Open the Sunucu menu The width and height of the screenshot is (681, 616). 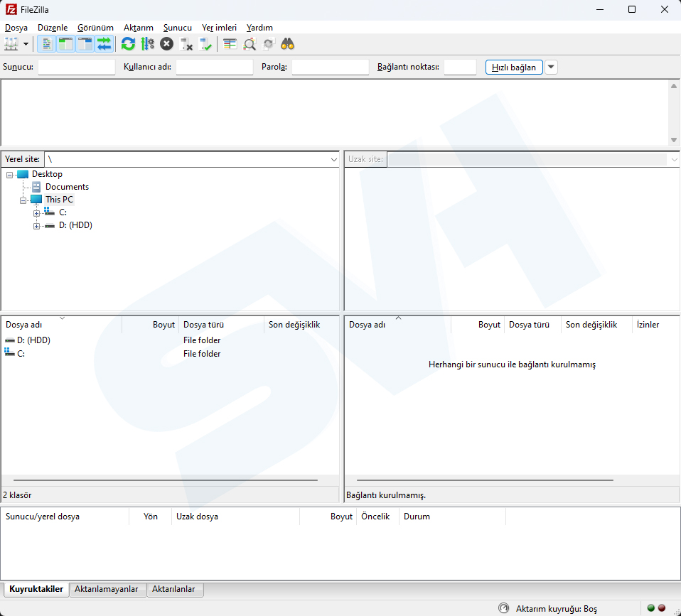[178, 28]
